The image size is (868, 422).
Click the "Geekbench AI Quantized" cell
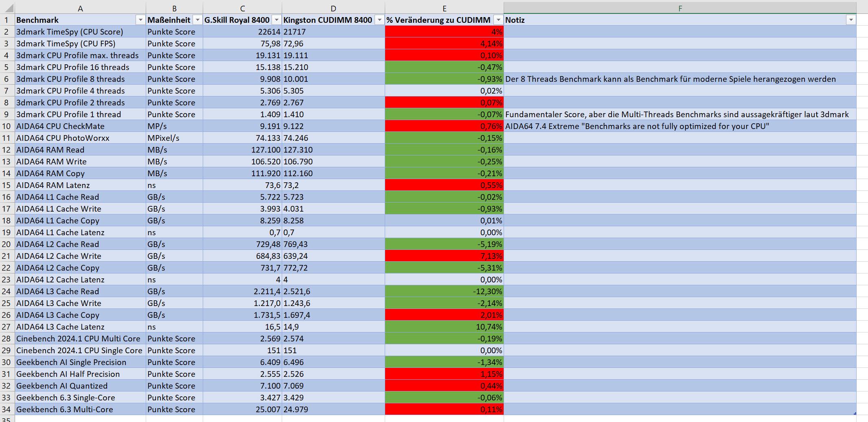click(80, 386)
